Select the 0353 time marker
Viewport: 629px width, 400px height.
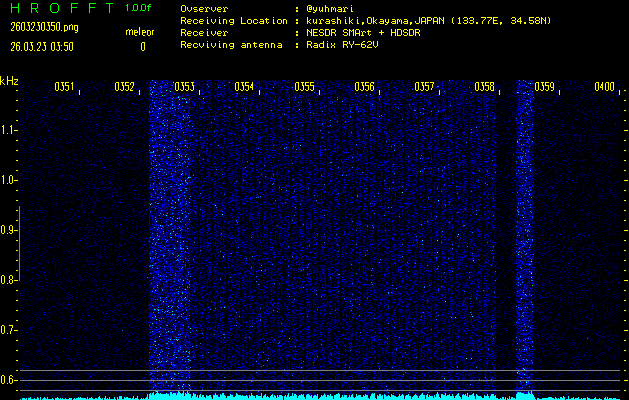(185, 87)
